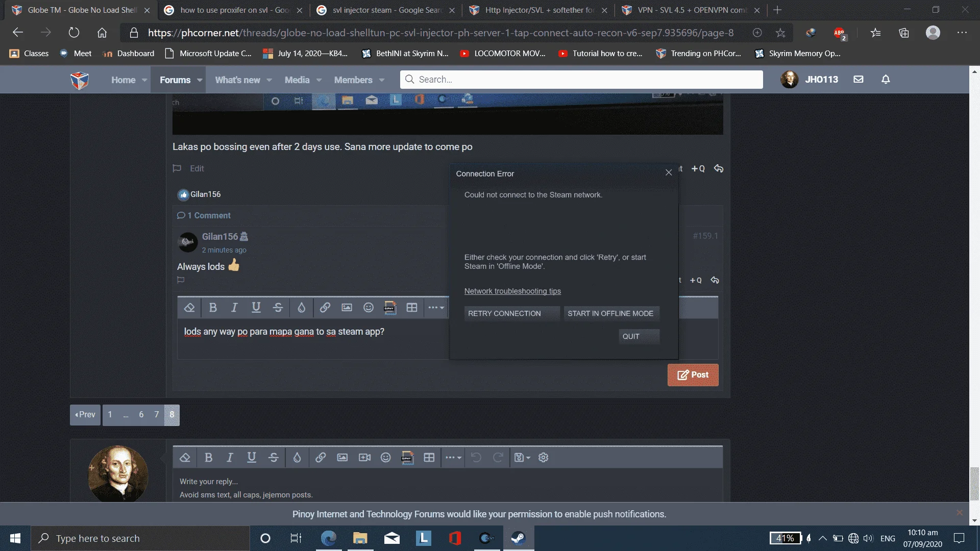Click the 1 Comment link

204,215
